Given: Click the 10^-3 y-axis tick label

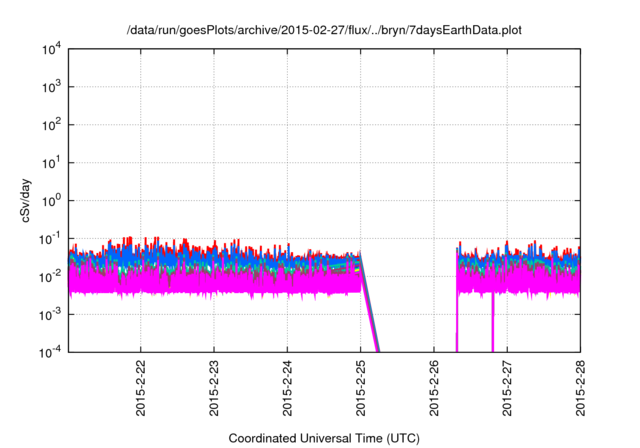Looking at the screenshot, I should tap(50, 315).
